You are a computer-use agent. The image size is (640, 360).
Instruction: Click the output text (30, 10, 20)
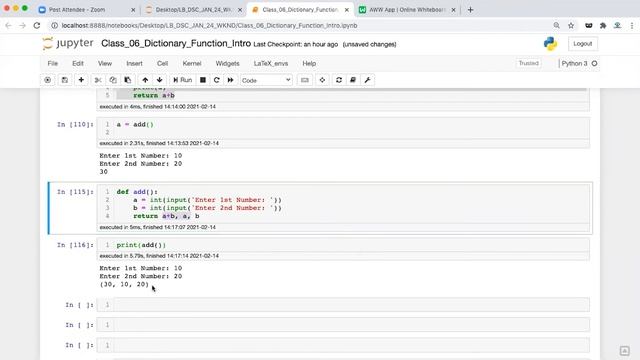pos(124,284)
